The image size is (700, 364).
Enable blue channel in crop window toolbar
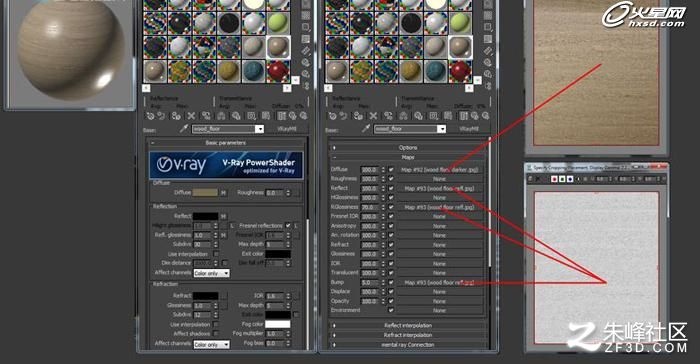tap(570, 179)
